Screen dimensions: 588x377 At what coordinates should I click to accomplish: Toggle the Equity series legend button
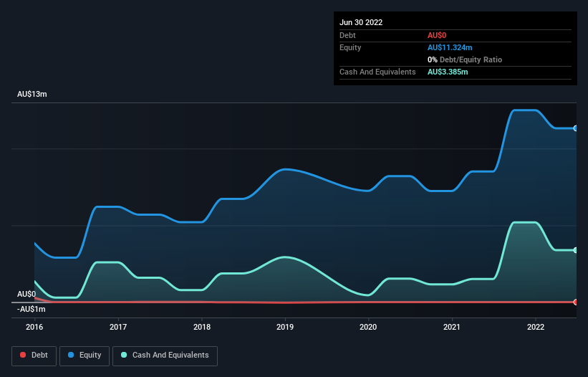(85, 355)
